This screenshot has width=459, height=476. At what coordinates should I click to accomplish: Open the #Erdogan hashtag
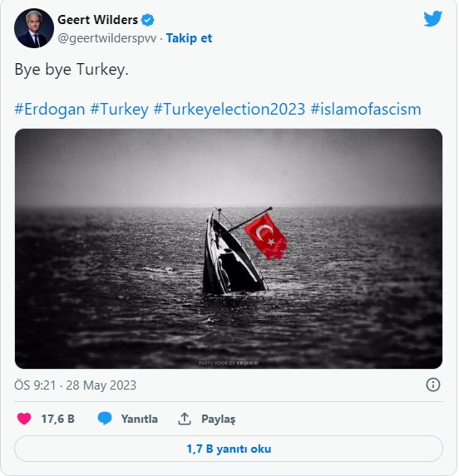pyautogui.click(x=50, y=109)
